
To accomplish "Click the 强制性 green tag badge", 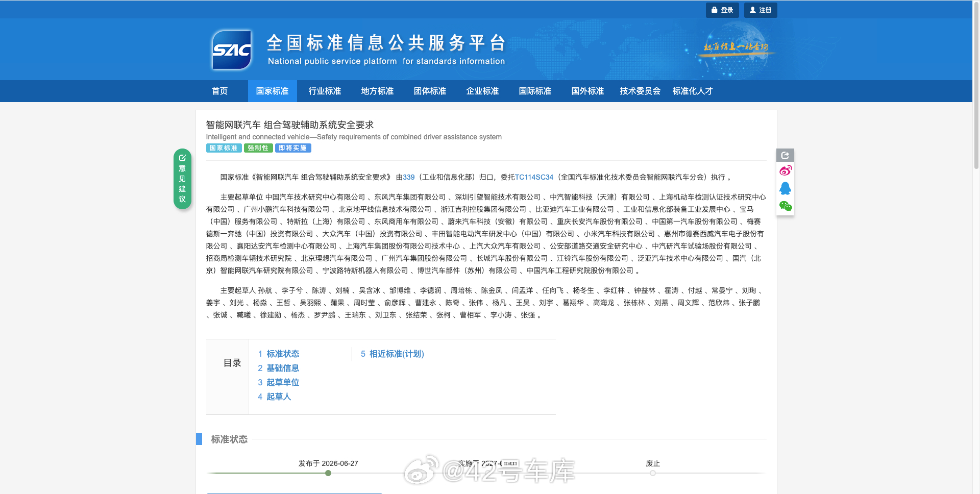I will coord(258,148).
